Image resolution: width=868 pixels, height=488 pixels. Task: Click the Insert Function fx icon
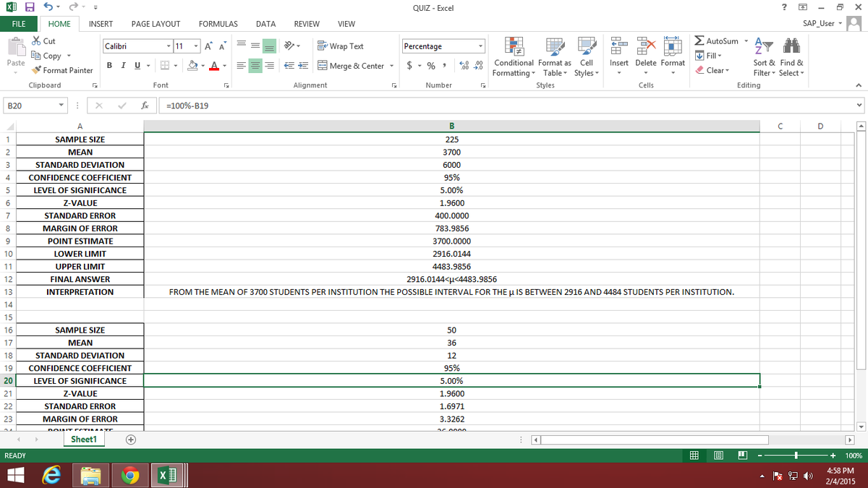[145, 105]
